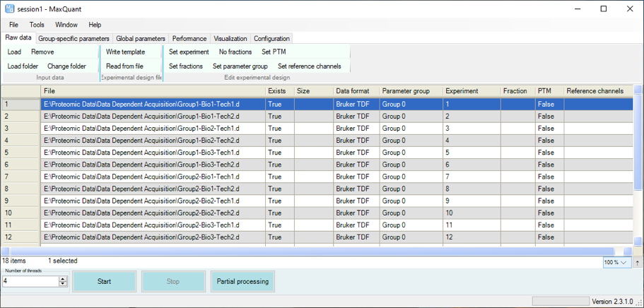Switch to the Global parameters tab
The height and width of the screenshot is (308, 644).
point(140,38)
